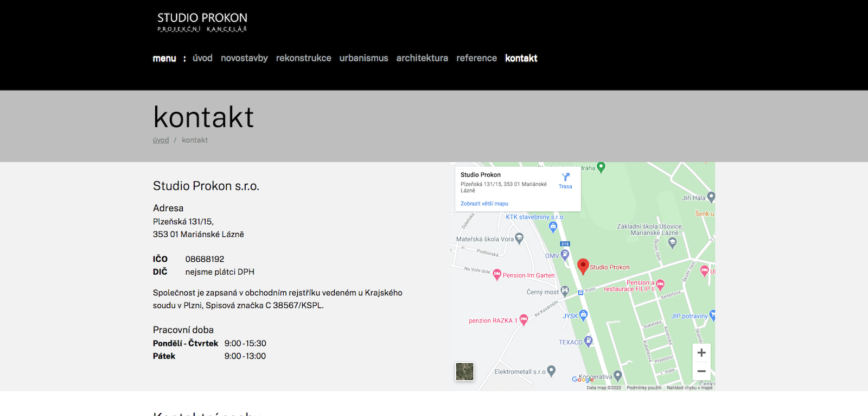Click the IČO number 08688192
The image size is (868, 416).
(205, 259)
